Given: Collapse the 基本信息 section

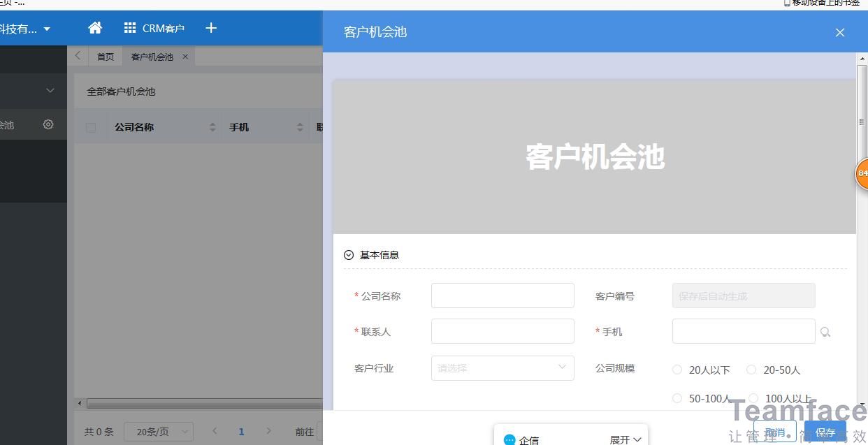Looking at the screenshot, I should click(x=348, y=254).
